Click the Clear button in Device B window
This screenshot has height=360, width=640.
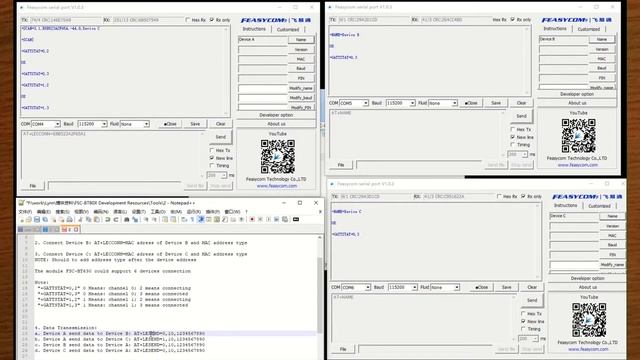click(521, 103)
